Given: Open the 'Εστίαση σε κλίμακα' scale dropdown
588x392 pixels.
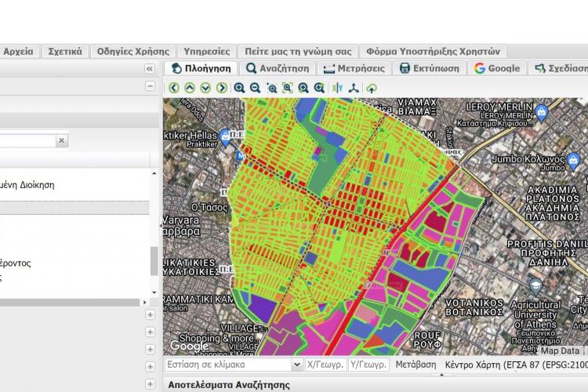Looking at the screenshot, I should tap(297, 365).
